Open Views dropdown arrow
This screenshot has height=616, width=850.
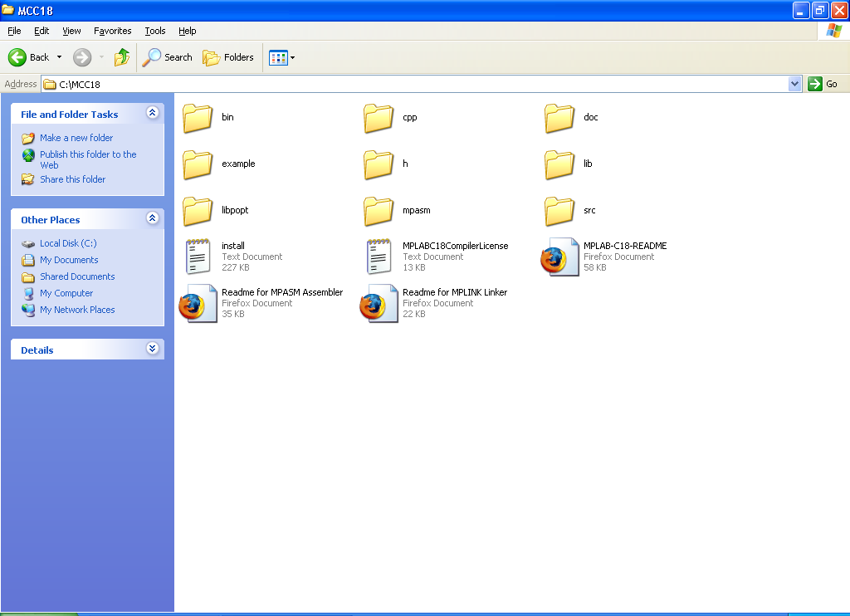click(x=293, y=57)
